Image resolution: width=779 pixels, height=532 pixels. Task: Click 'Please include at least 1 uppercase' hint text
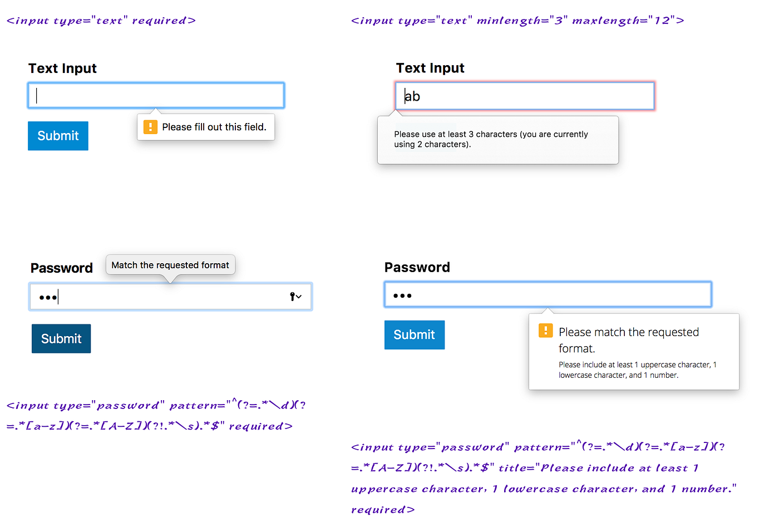(x=638, y=370)
